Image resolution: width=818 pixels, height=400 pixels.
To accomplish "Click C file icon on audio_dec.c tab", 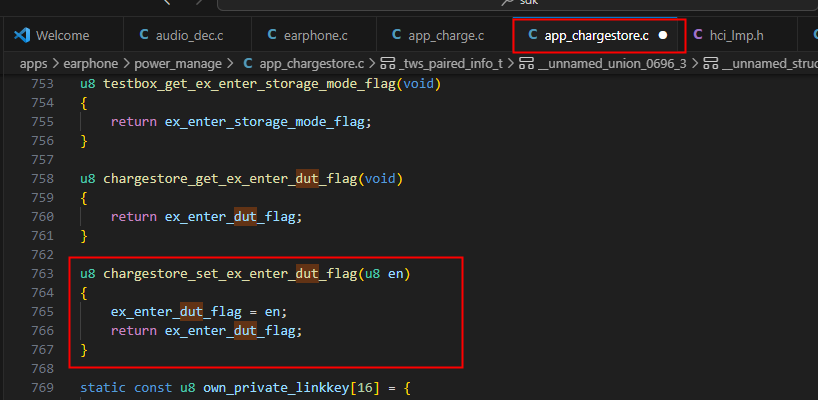I will pyautogui.click(x=144, y=35).
